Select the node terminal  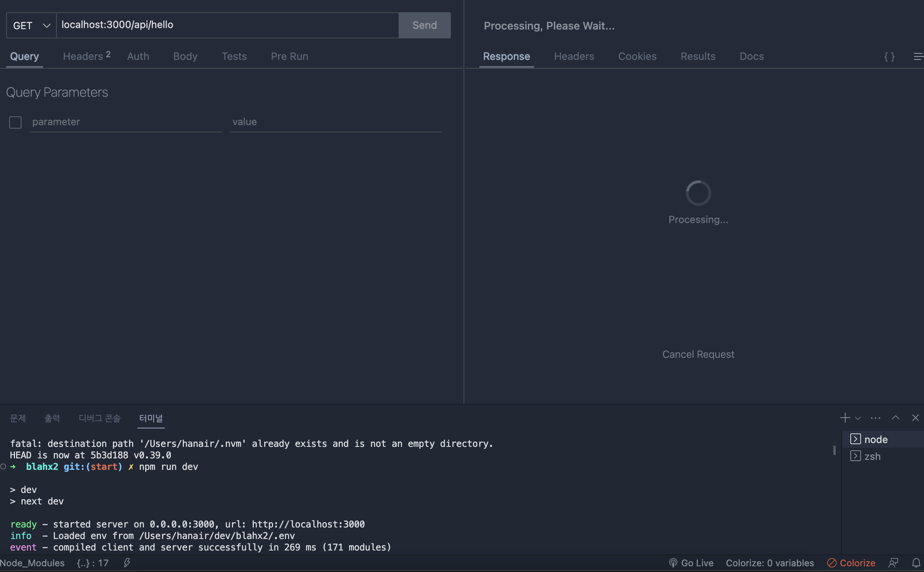click(x=883, y=439)
